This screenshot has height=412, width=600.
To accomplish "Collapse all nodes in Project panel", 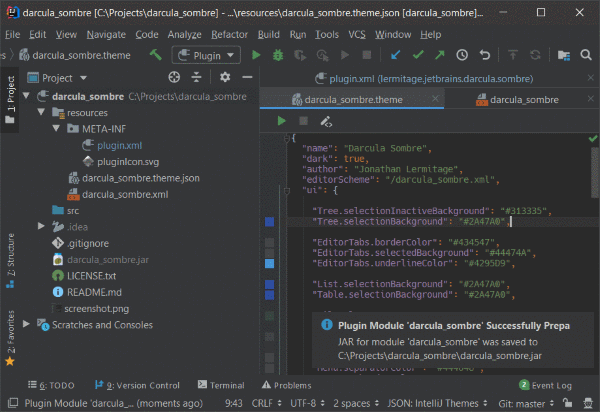I will 196,77.
